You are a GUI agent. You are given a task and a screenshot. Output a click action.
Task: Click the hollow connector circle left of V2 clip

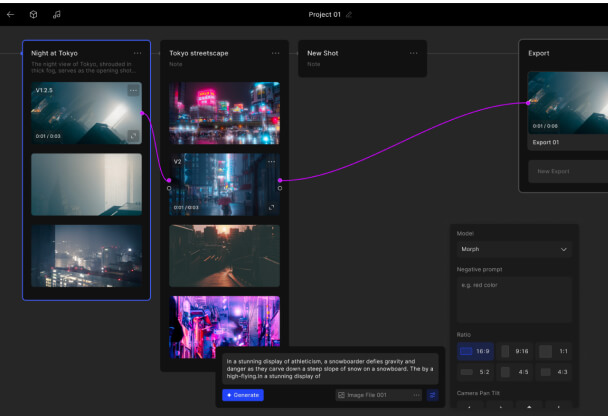click(169, 188)
